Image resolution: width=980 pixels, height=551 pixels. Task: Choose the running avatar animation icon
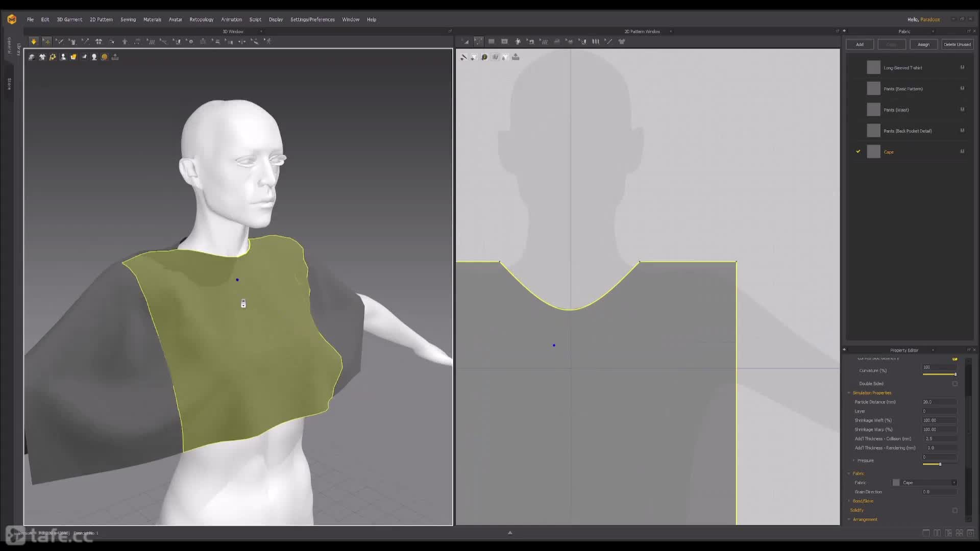point(268,41)
